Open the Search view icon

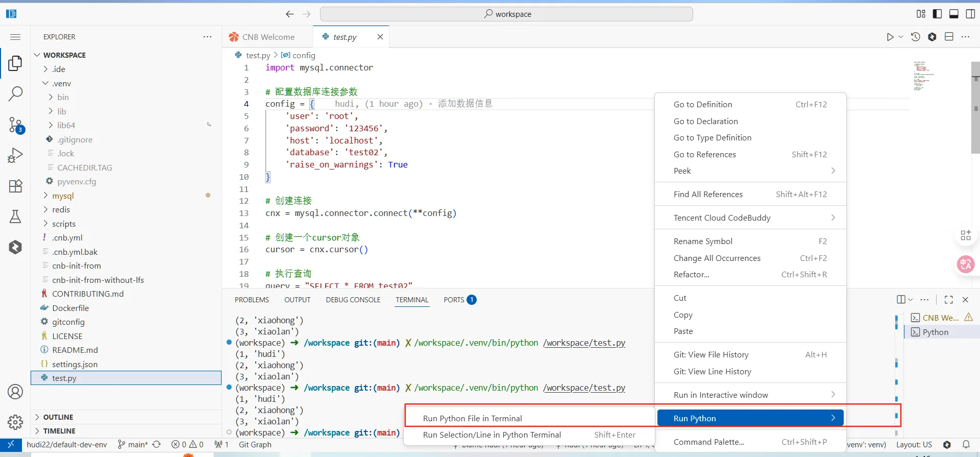(x=15, y=93)
